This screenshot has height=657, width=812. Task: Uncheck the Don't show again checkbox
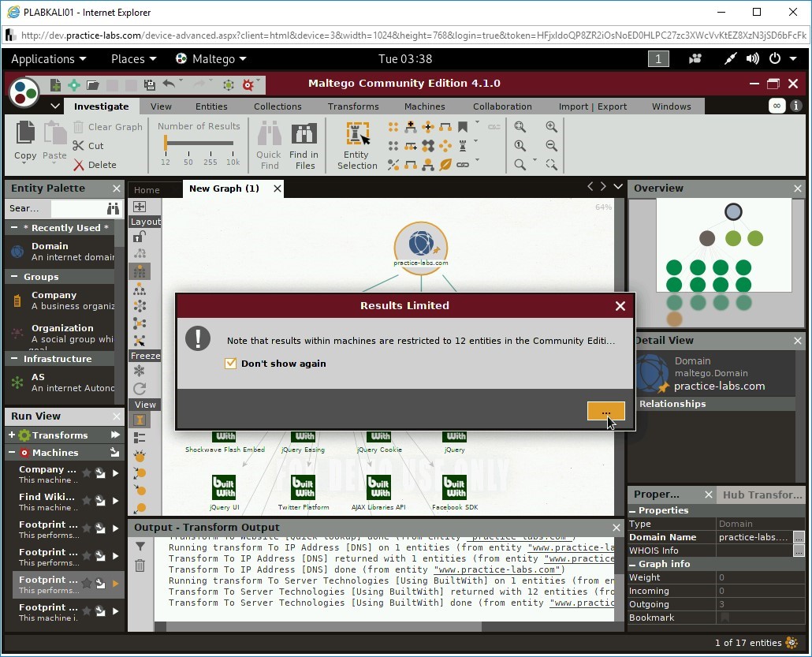231,364
